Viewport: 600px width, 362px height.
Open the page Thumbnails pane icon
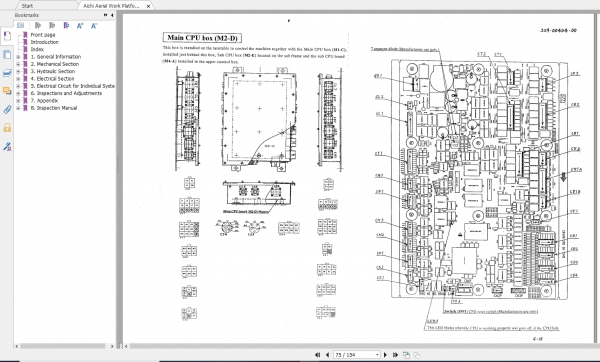tap(7, 55)
